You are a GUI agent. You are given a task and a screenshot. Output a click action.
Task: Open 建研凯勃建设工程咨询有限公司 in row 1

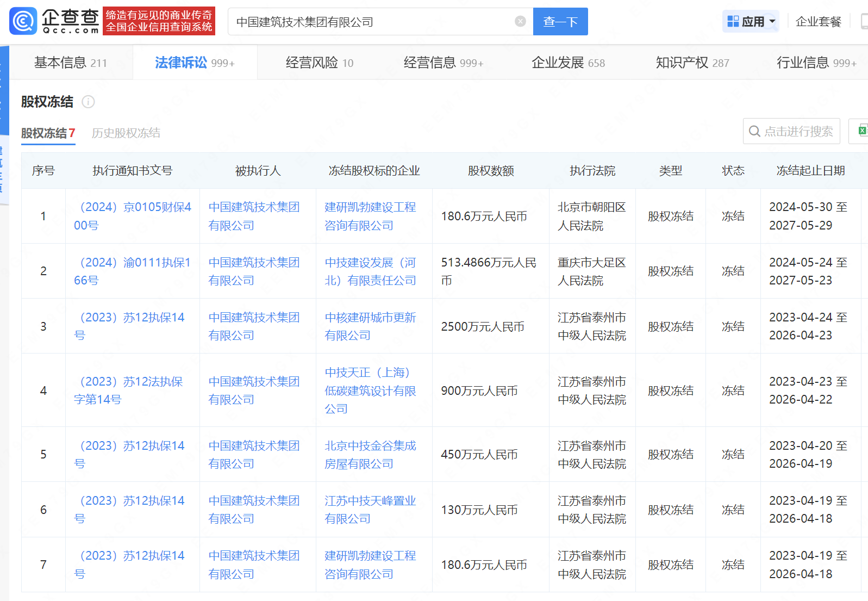370,216
